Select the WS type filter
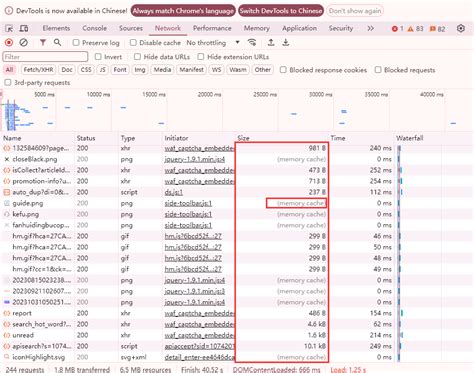 217,70
